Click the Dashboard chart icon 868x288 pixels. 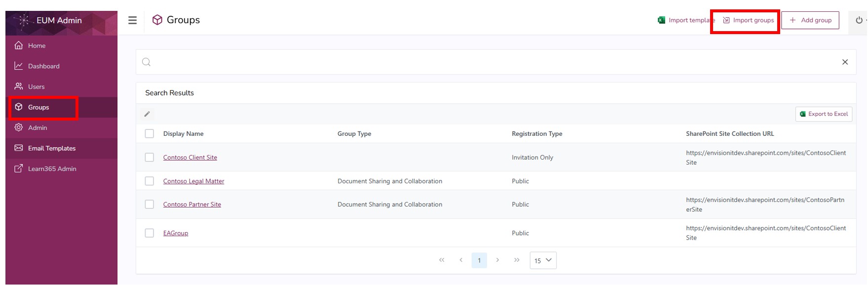19,66
